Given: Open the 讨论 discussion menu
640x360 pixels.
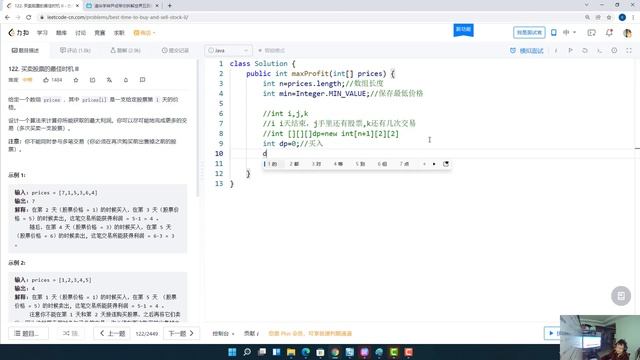Looking at the screenshot, I should pyautogui.click(x=80, y=33).
